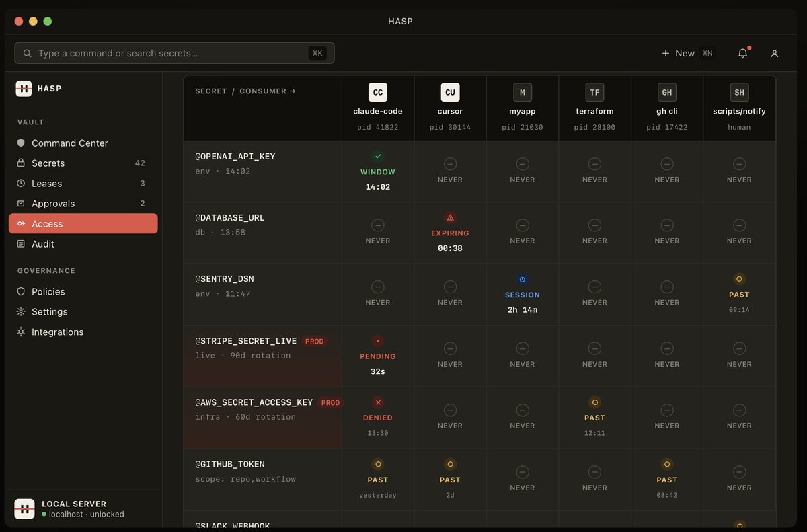Click PAST icon for GITHUB_TOKEN cursor

click(450, 464)
